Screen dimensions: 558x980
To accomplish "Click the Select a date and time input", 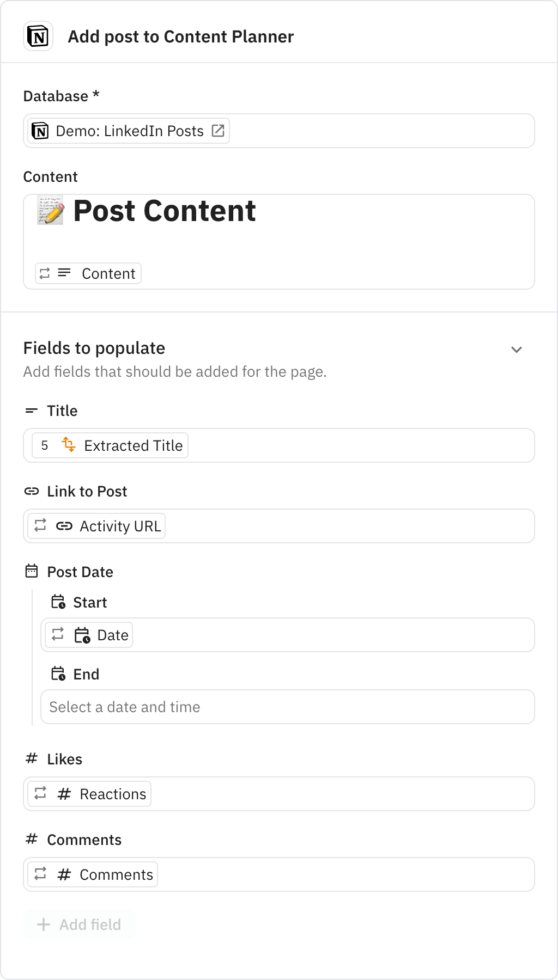I will (x=288, y=707).
